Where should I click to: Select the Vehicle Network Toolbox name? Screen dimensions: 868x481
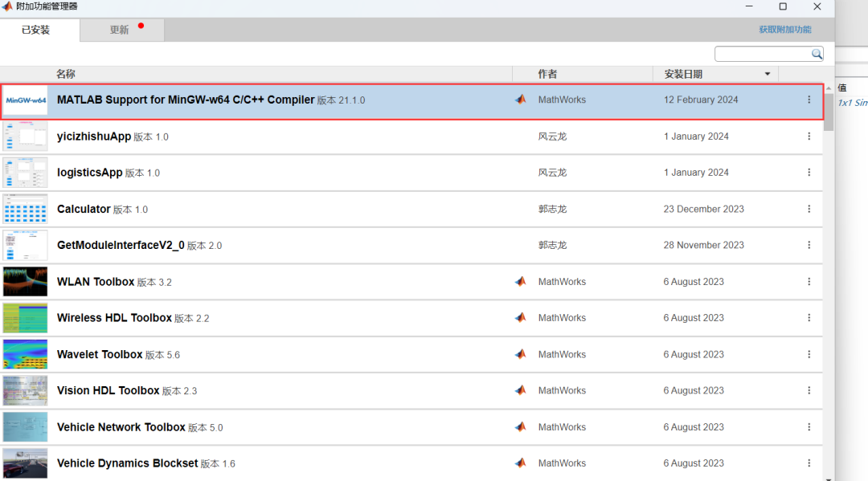pos(121,427)
